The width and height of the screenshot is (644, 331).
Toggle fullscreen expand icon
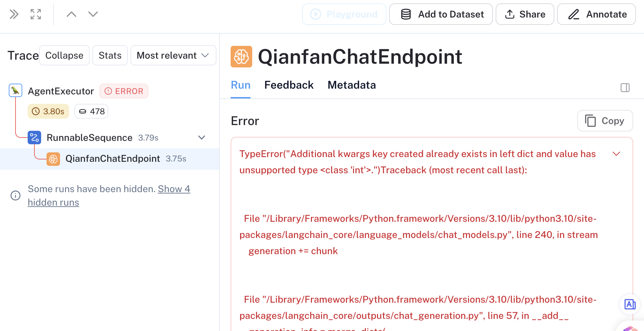(x=36, y=14)
